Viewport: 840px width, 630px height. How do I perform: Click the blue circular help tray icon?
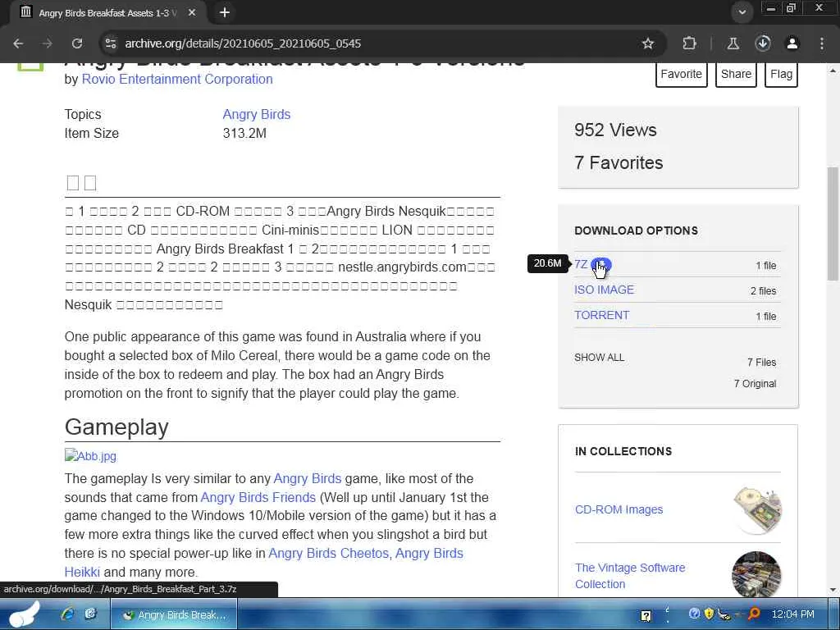[x=694, y=614]
